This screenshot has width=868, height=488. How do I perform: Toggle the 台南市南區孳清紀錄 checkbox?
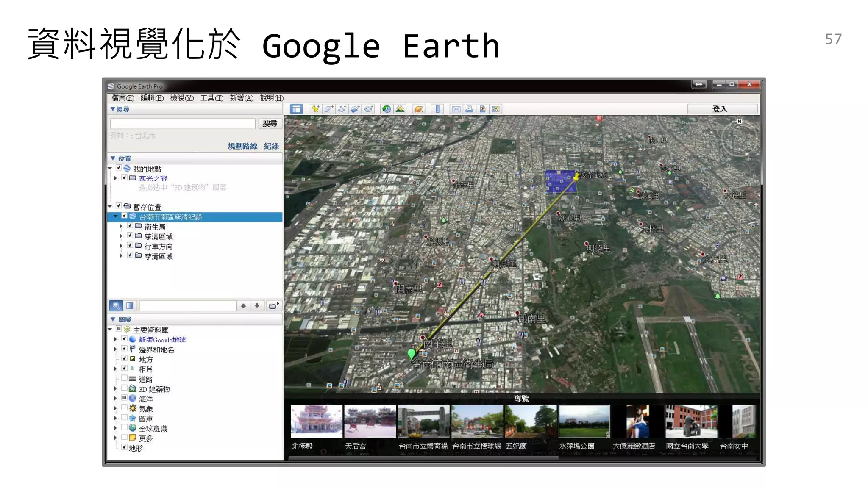pyautogui.click(x=124, y=216)
